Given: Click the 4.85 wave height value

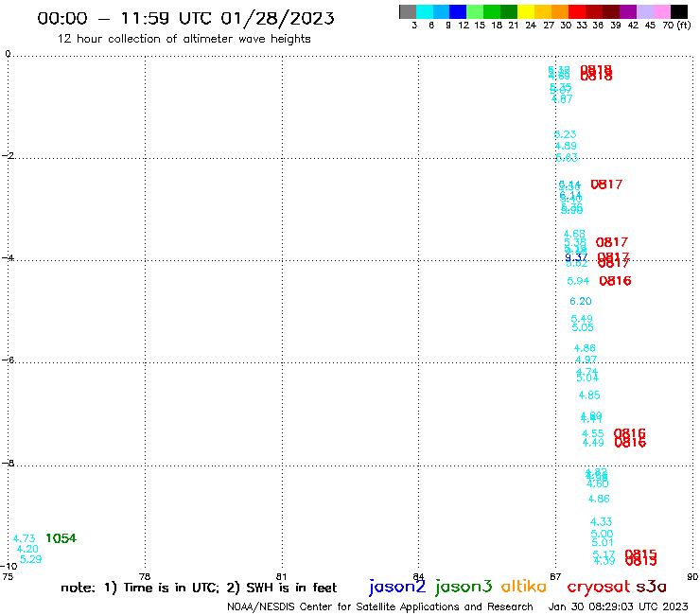Looking at the screenshot, I should [x=589, y=395].
